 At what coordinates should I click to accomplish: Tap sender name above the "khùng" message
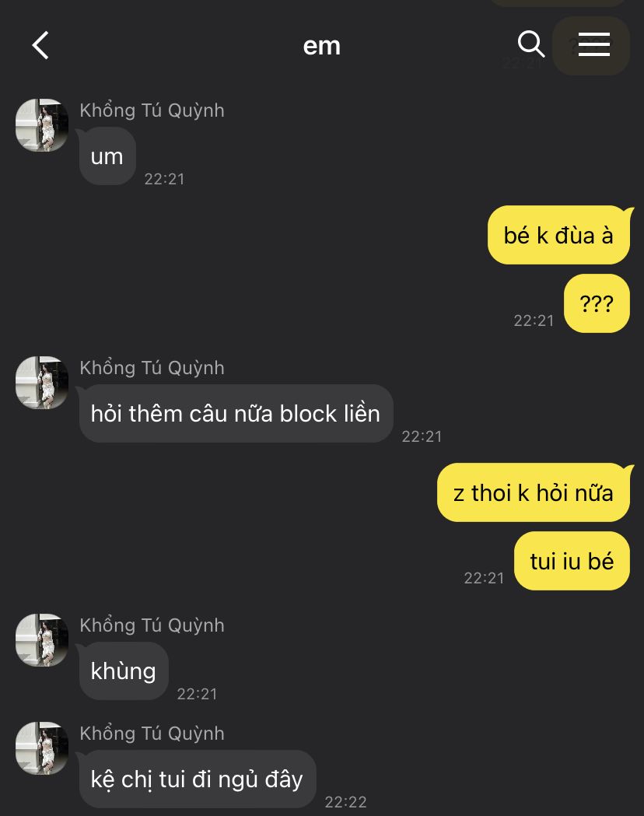[x=152, y=625]
